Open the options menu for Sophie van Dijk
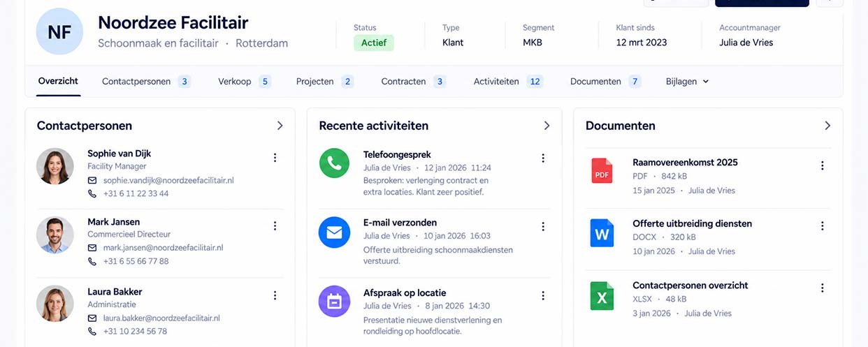 275,158
